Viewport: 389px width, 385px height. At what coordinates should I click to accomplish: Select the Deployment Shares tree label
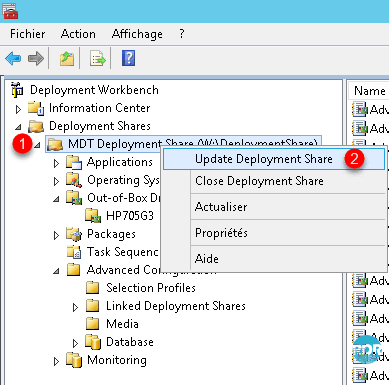tap(100, 126)
